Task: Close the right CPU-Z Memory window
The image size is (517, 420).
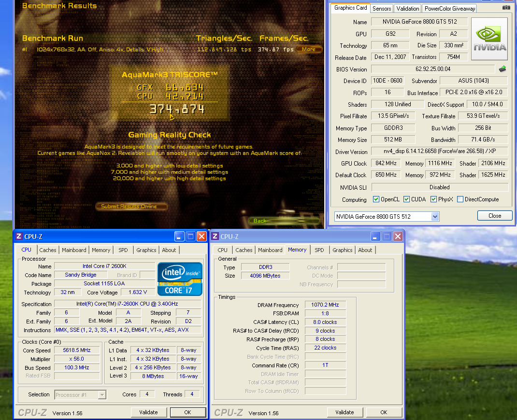Action: 398,236
